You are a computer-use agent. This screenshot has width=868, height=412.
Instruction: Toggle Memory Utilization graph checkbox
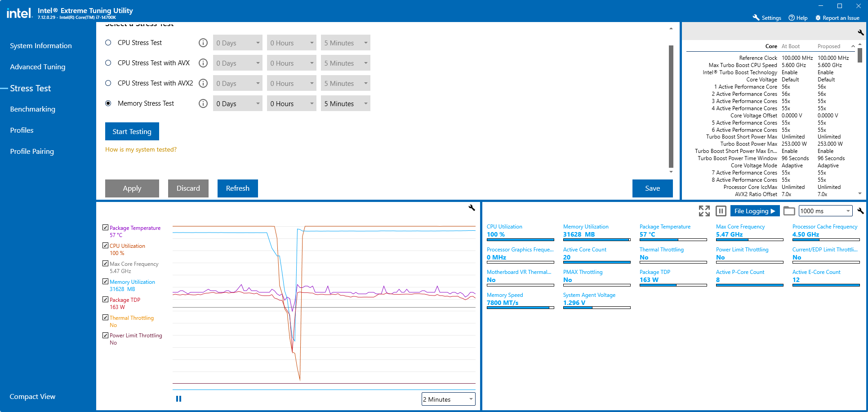[x=105, y=282]
